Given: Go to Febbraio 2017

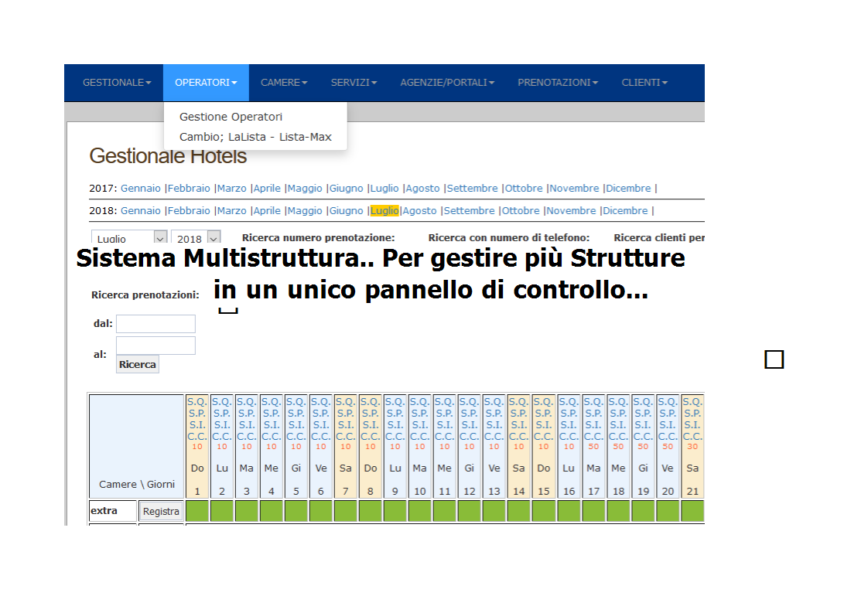Looking at the screenshot, I should click(x=189, y=188).
